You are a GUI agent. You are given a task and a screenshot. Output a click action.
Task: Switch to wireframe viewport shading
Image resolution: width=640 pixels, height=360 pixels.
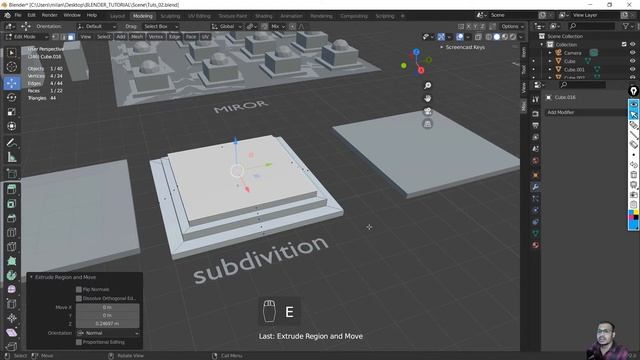point(489,37)
